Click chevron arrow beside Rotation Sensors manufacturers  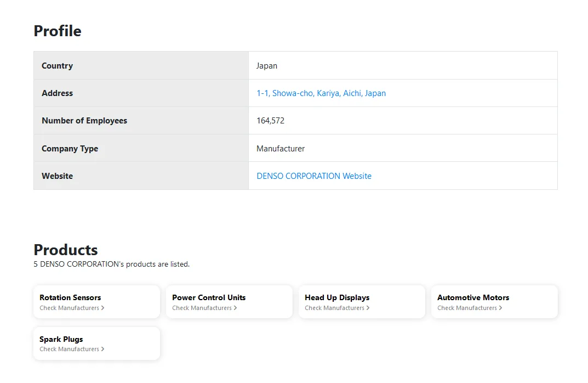pyautogui.click(x=103, y=308)
